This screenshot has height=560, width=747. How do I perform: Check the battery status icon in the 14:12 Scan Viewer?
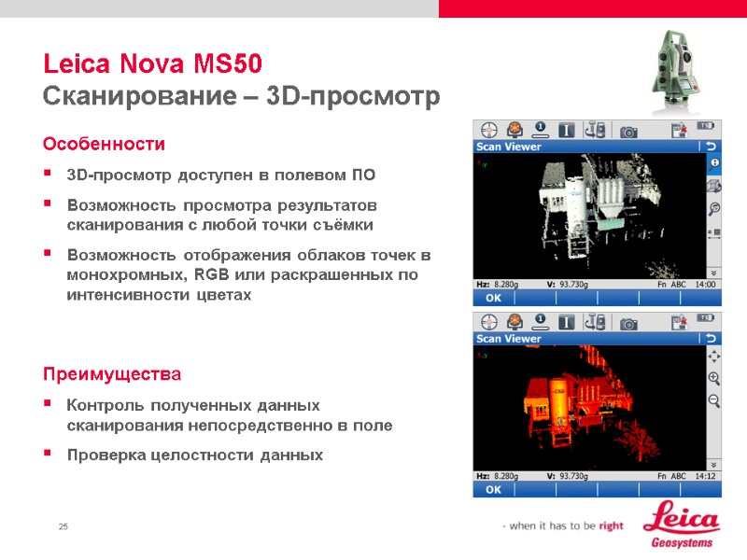[x=706, y=317]
